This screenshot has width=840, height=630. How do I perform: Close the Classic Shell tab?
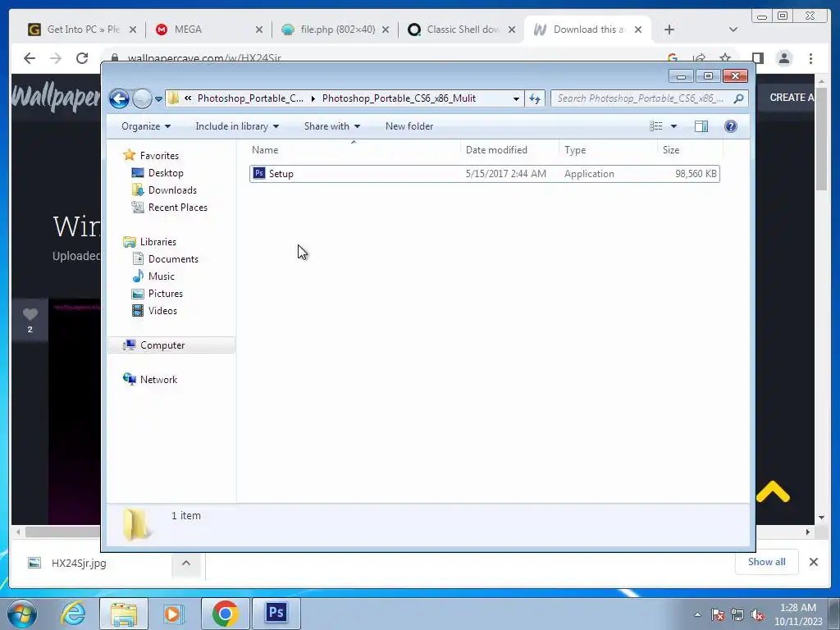click(512, 30)
